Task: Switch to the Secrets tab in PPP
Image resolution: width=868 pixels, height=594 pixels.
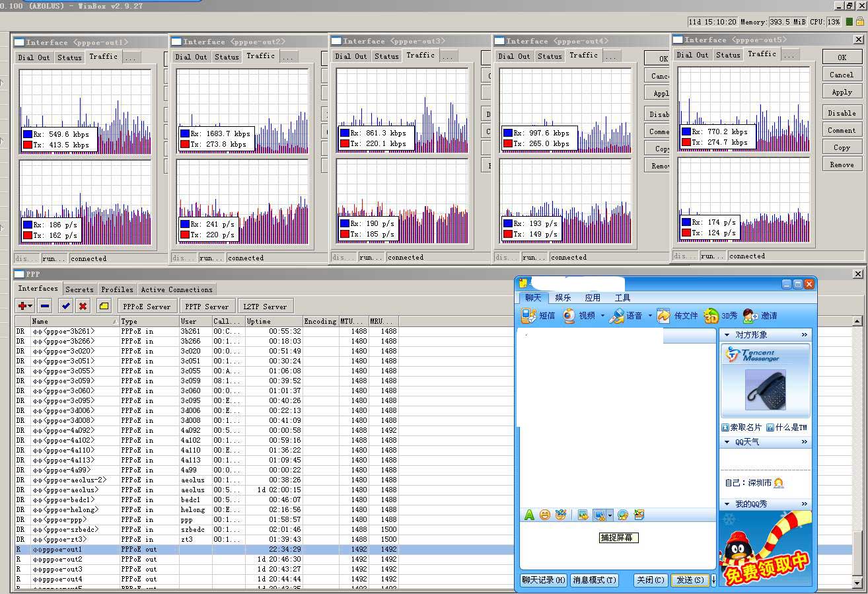Action: point(79,289)
